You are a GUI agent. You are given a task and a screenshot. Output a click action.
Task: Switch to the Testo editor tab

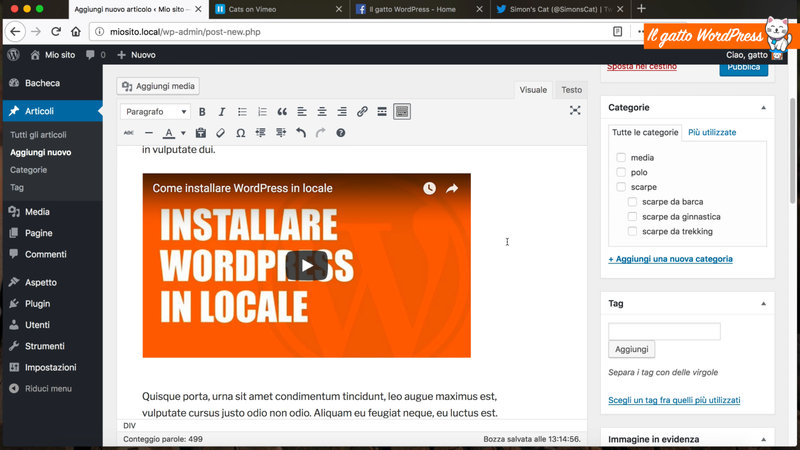(x=571, y=90)
